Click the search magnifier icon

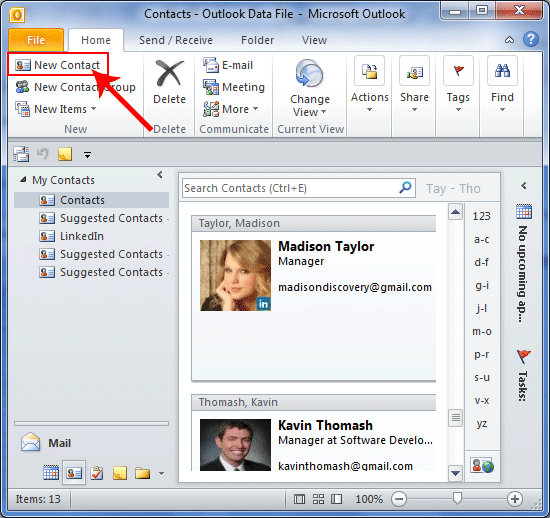click(x=405, y=188)
